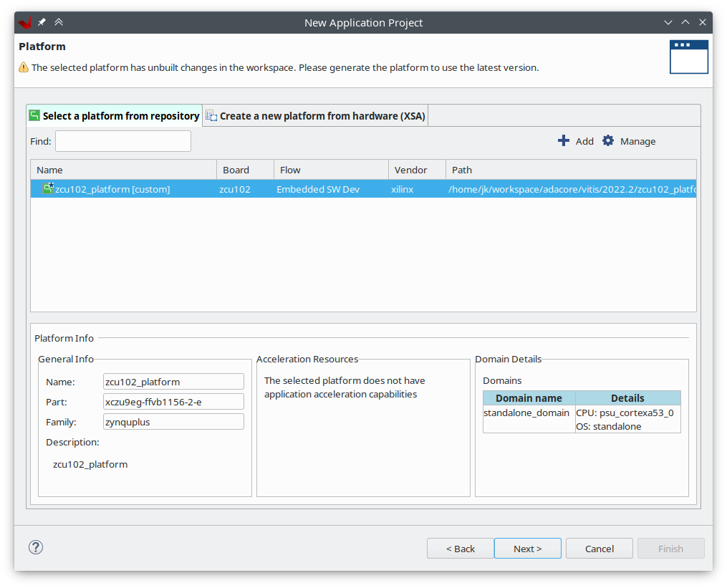This screenshot has width=727, height=588.
Task: Click the Add platform link
Action: 584,141
